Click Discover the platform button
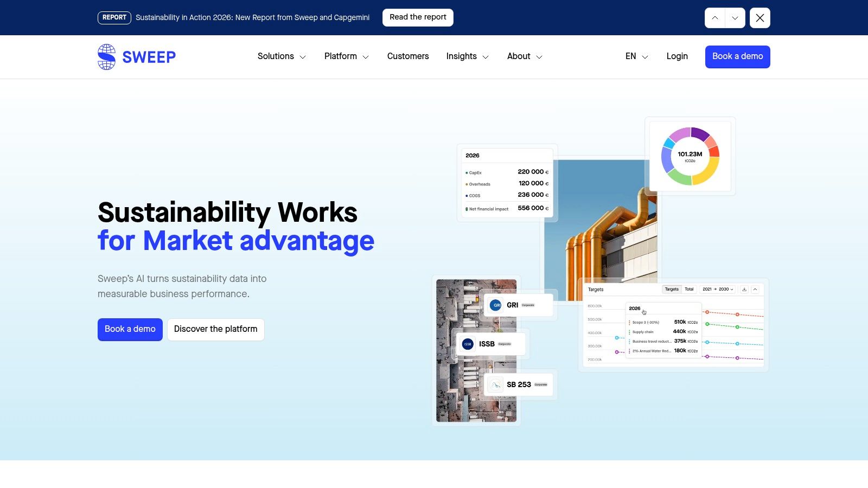The height and width of the screenshot is (488, 868). pos(216,329)
